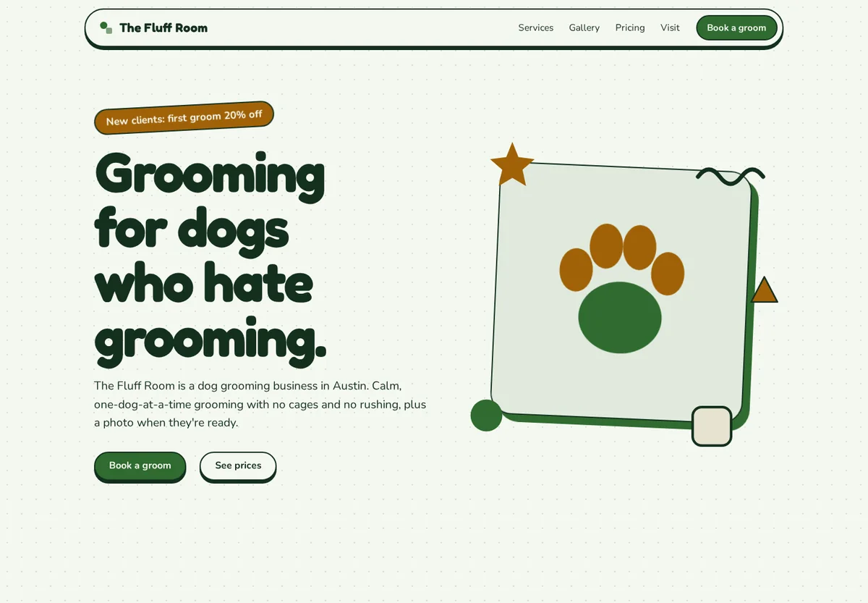This screenshot has height=603, width=868.
Task: Open See prices button
Action: [238, 465]
